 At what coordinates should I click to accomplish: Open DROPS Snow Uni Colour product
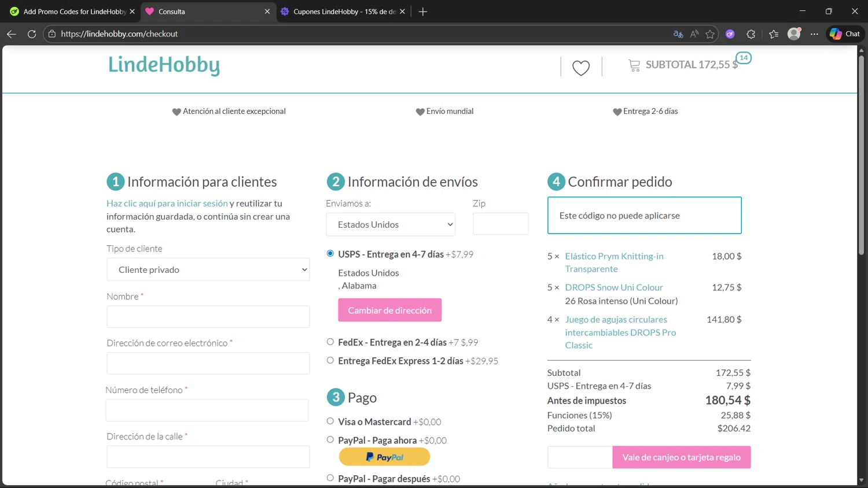coord(614,287)
